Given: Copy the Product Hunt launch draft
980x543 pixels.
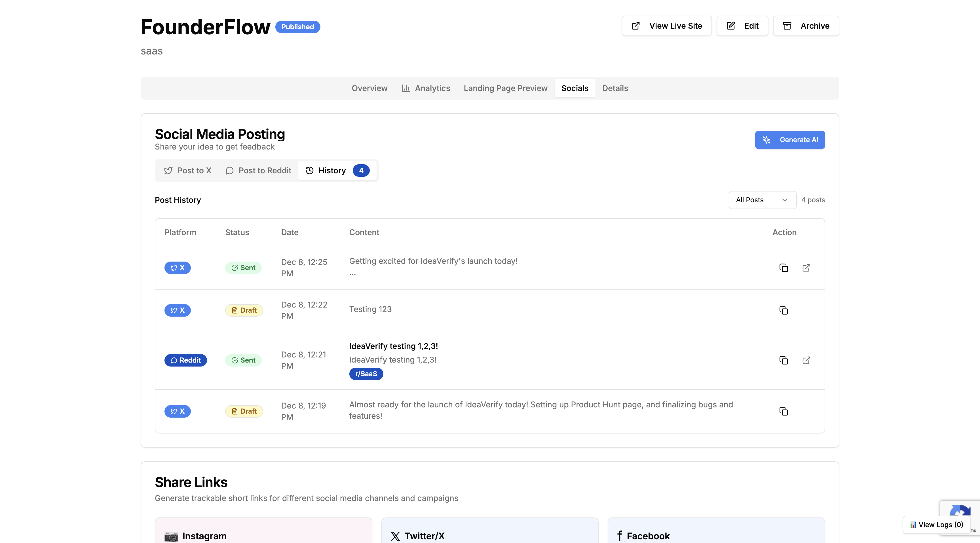Looking at the screenshot, I should (784, 411).
